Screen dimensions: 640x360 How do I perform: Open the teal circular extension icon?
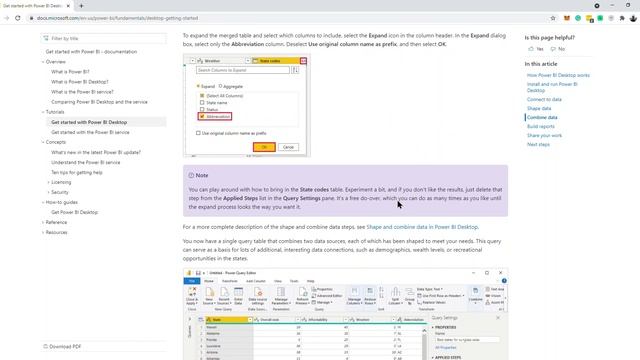578,18
